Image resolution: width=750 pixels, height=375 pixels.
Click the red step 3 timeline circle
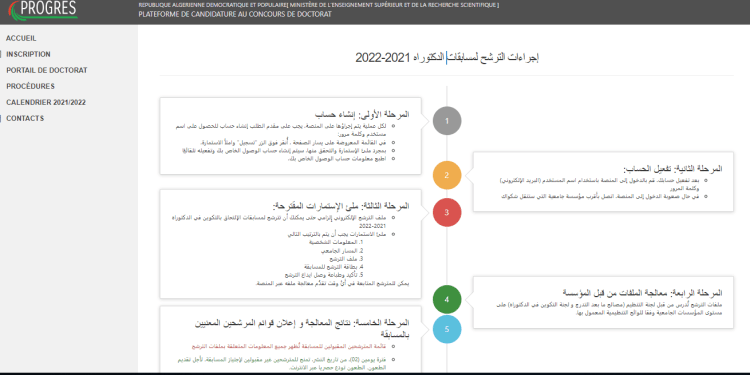447,212
